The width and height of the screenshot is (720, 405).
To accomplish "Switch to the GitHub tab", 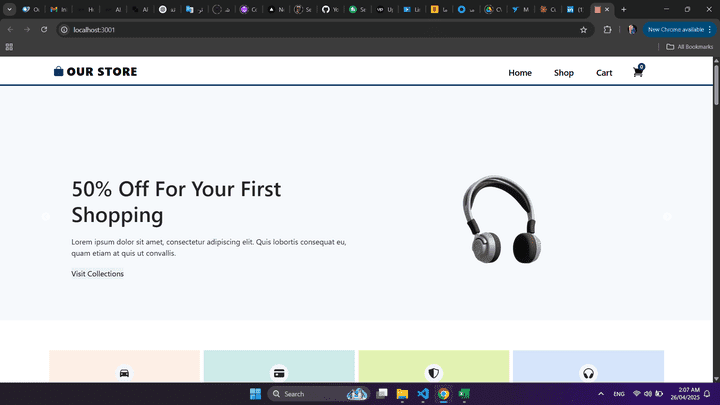I will [x=330, y=9].
